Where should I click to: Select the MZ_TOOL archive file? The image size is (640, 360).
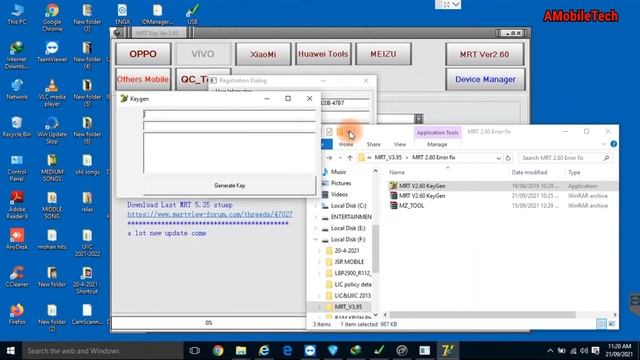(411, 206)
